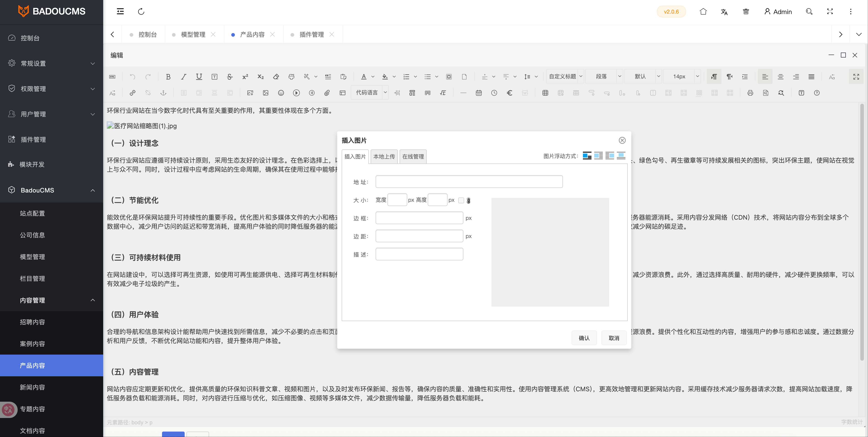Insert an emoji from the toolbar

pyautogui.click(x=281, y=93)
